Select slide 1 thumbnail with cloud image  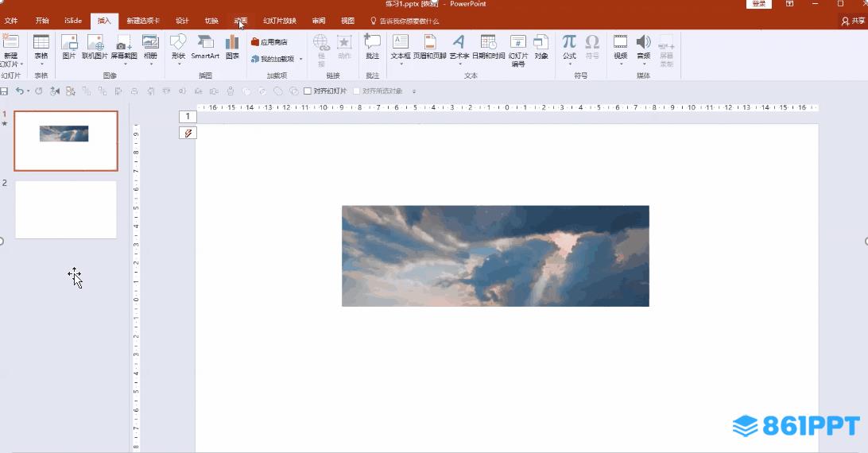point(66,141)
